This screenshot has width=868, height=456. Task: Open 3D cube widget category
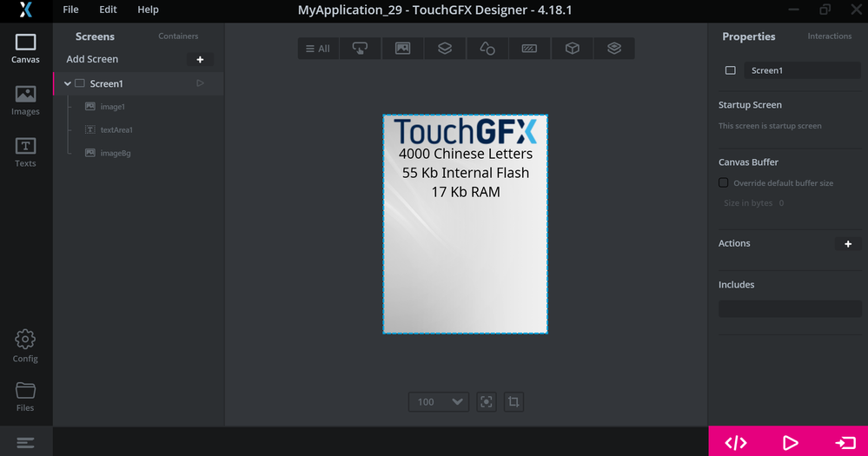pos(572,49)
